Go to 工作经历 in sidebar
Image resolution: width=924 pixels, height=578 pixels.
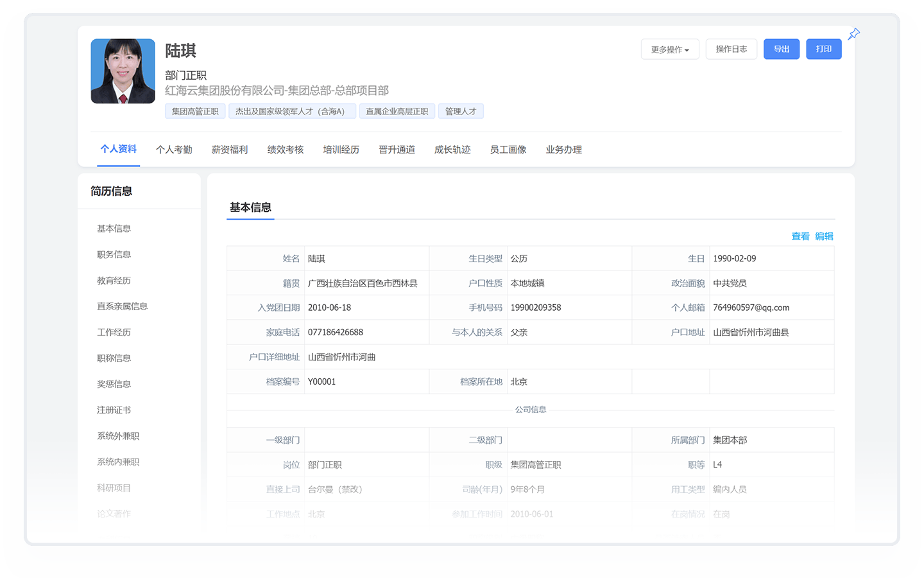point(114,332)
